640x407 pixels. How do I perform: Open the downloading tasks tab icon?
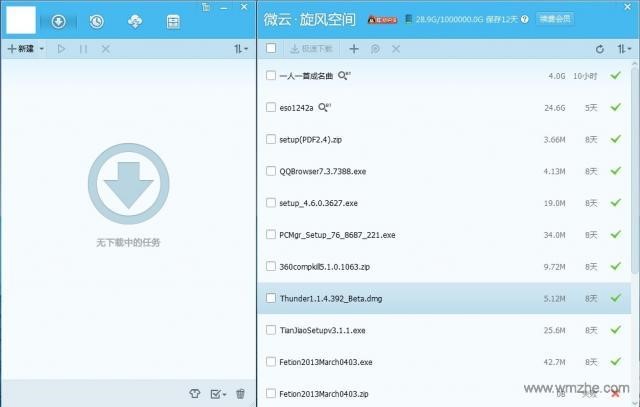pos(58,21)
